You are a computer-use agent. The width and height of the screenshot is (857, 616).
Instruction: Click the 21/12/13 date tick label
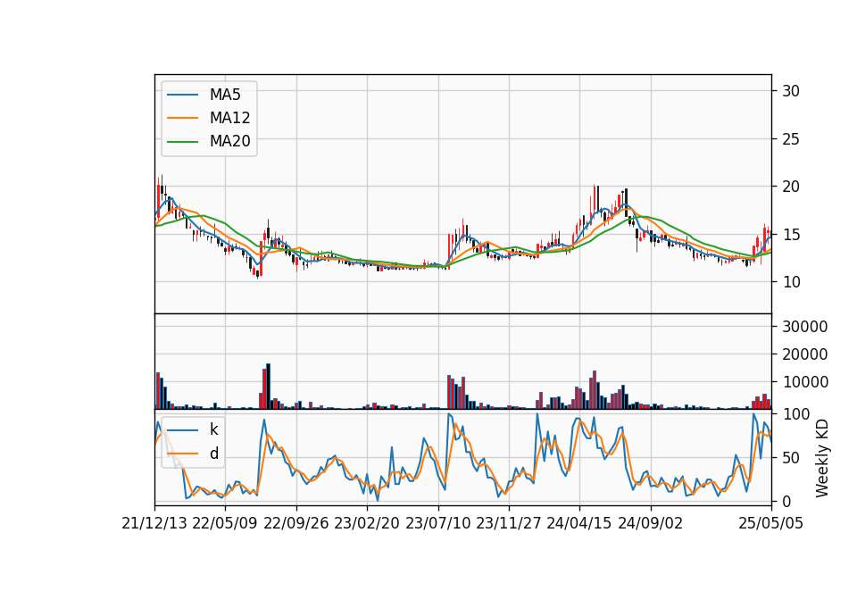(154, 523)
